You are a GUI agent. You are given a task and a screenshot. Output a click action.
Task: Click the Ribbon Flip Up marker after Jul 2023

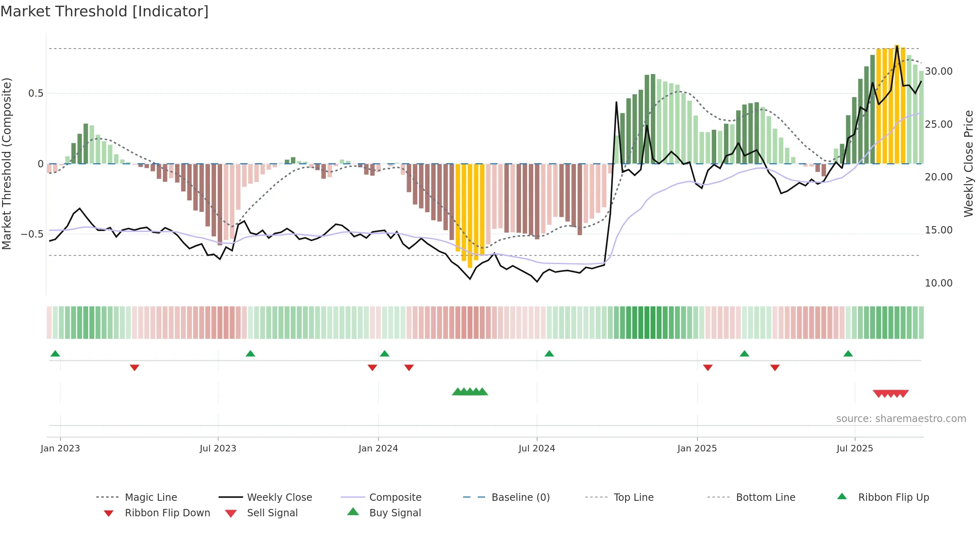pos(250,353)
